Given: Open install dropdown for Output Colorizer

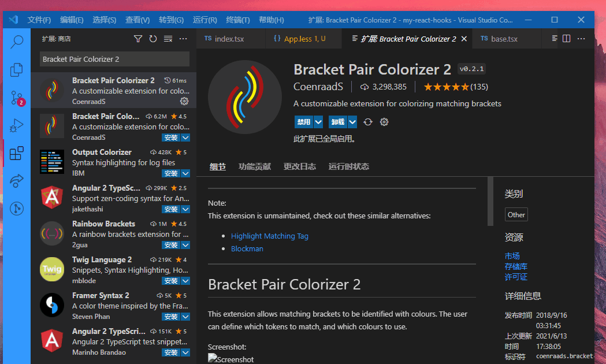Looking at the screenshot, I should tap(185, 173).
